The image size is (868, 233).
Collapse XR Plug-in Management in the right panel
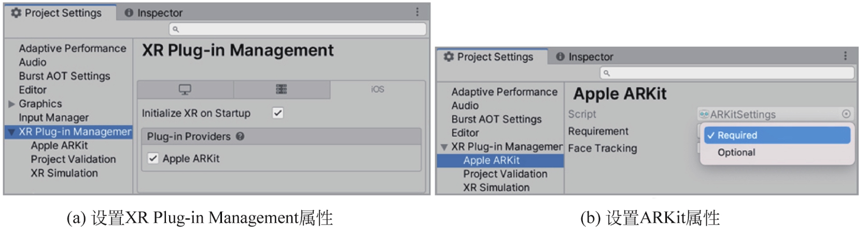pyautogui.click(x=444, y=147)
